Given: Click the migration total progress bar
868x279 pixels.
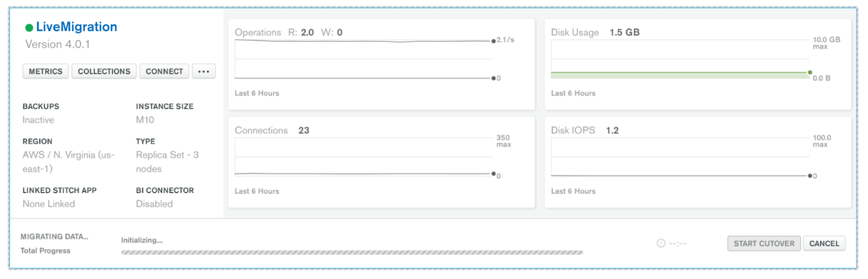Looking at the screenshot, I should (x=352, y=252).
